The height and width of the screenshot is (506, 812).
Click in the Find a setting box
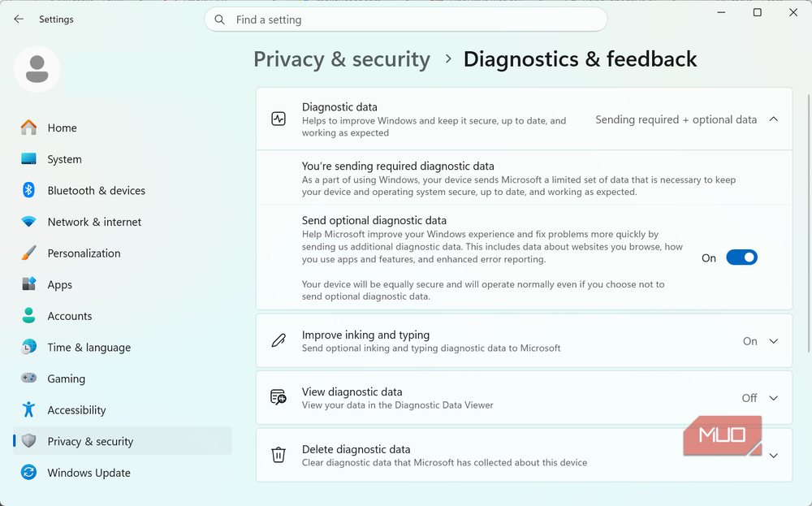tap(405, 19)
